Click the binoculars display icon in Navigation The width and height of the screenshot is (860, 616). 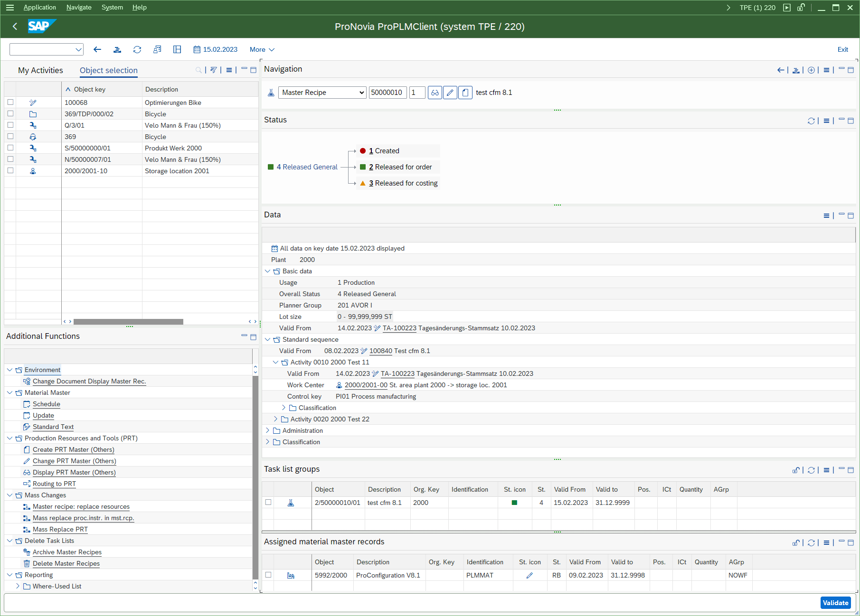[x=435, y=93]
